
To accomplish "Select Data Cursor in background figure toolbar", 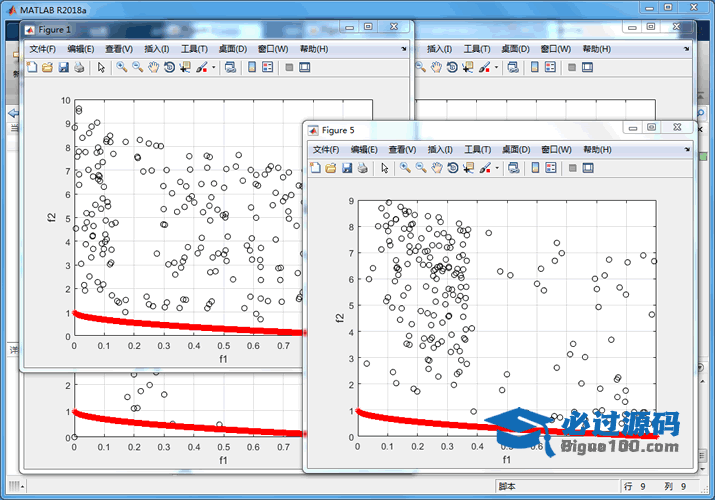I will click(x=467, y=67).
